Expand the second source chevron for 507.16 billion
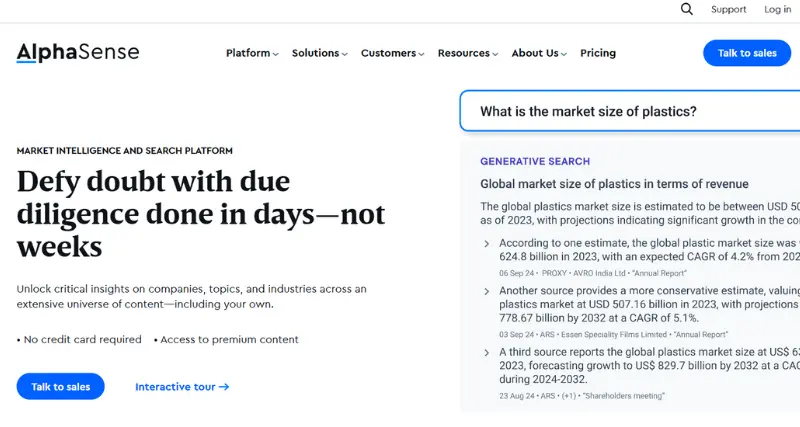The height and width of the screenshot is (427, 800). pyautogui.click(x=486, y=291)
